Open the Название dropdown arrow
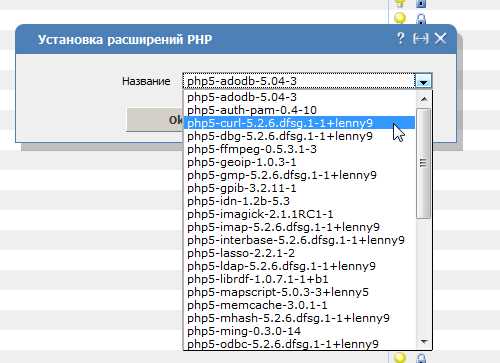Image resolution: width=500 pixels, height=363 pixels. click(x=423, y=81)
